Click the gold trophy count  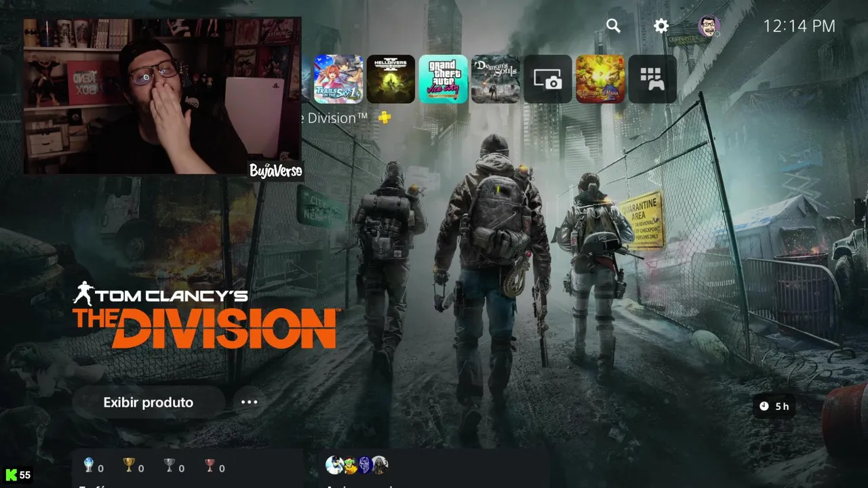[x=134, y=466]
